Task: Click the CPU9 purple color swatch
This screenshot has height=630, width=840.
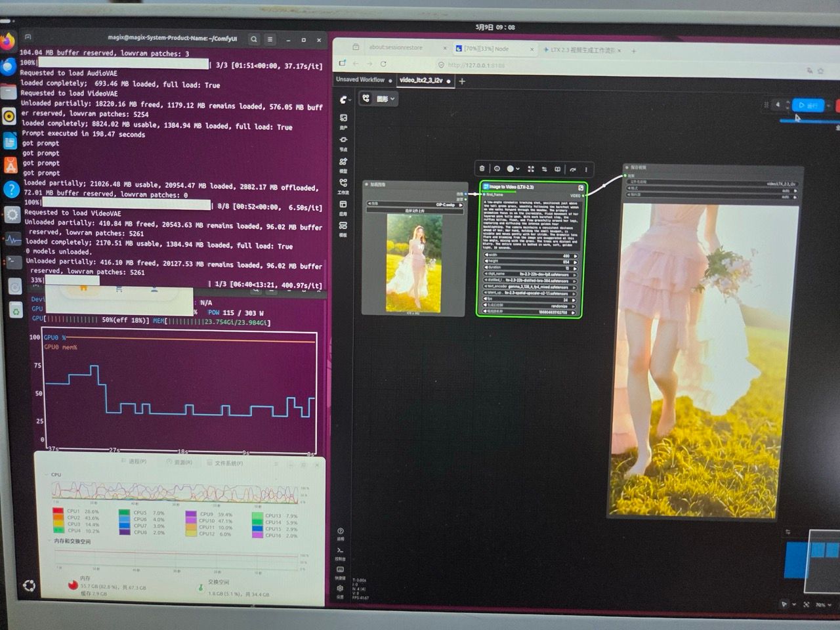Action: pyautogui.click(x=191, y=514)
